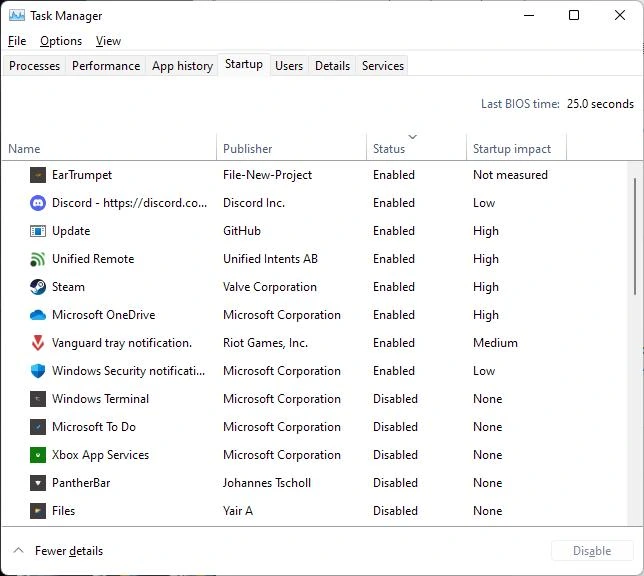Select the Discord startup entry name
Image resolution: width=644 pixels, height=576 pixels.
(129, 203)
